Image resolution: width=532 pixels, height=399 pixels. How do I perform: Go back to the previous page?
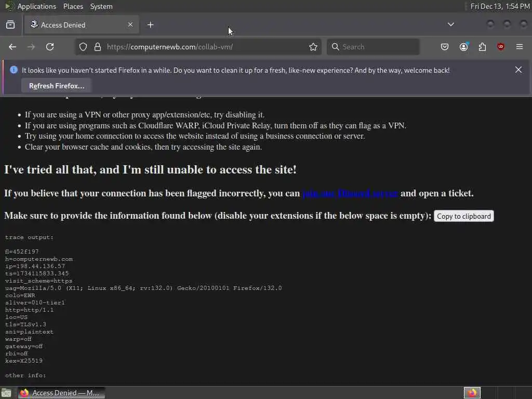point(12,47)
